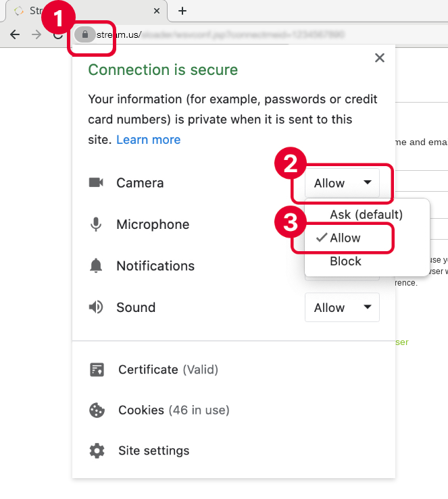Choose the checked Allow option

click(x=345, y=238)
